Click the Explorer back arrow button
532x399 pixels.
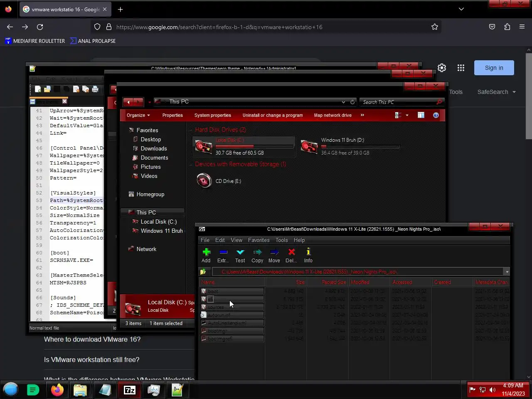(x=128, y=102)
